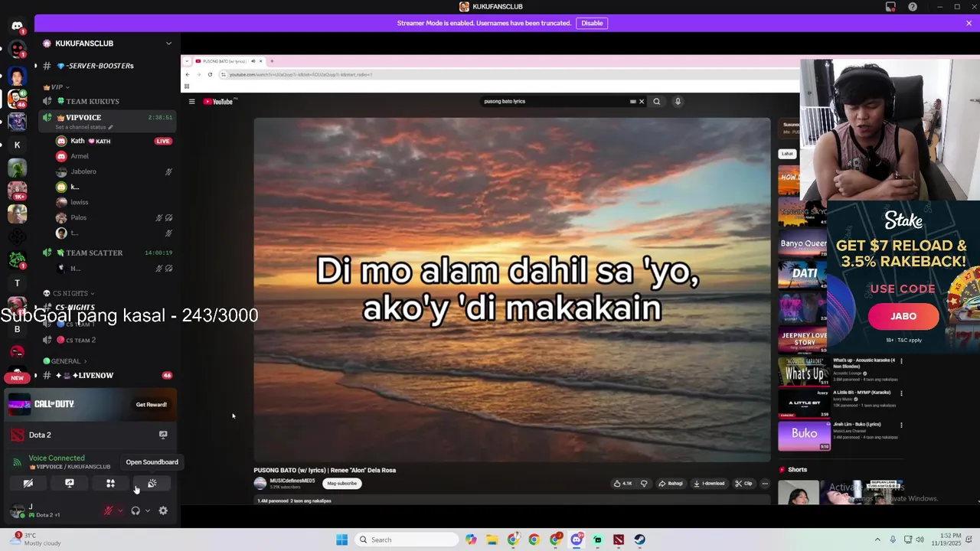Image resolution: width=980 pixels, height=551 pixels.
Task: Dismiss the Streamer Mode banner
Action: [x=969, y=23]
